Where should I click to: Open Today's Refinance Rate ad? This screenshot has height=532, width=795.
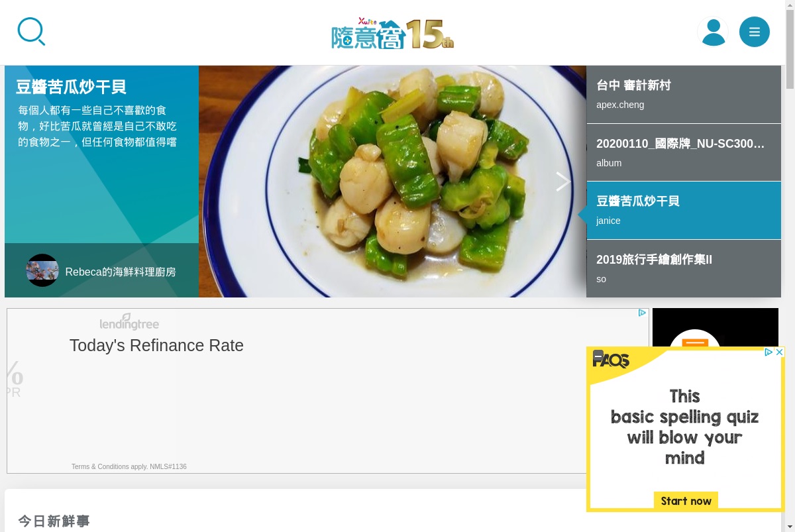pos(156,345)
